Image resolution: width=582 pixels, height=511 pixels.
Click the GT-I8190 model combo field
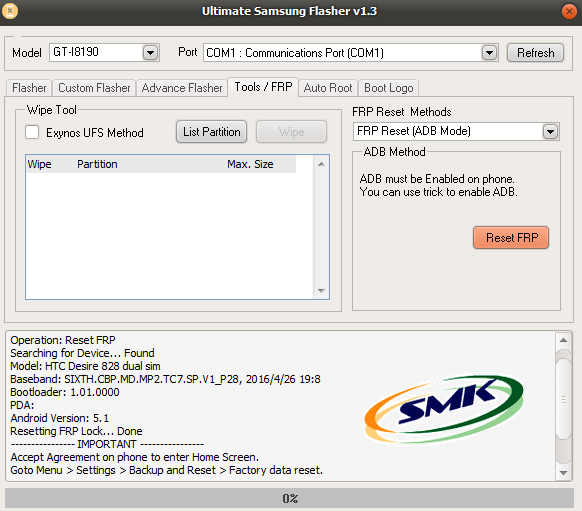(x=104, y=52)
